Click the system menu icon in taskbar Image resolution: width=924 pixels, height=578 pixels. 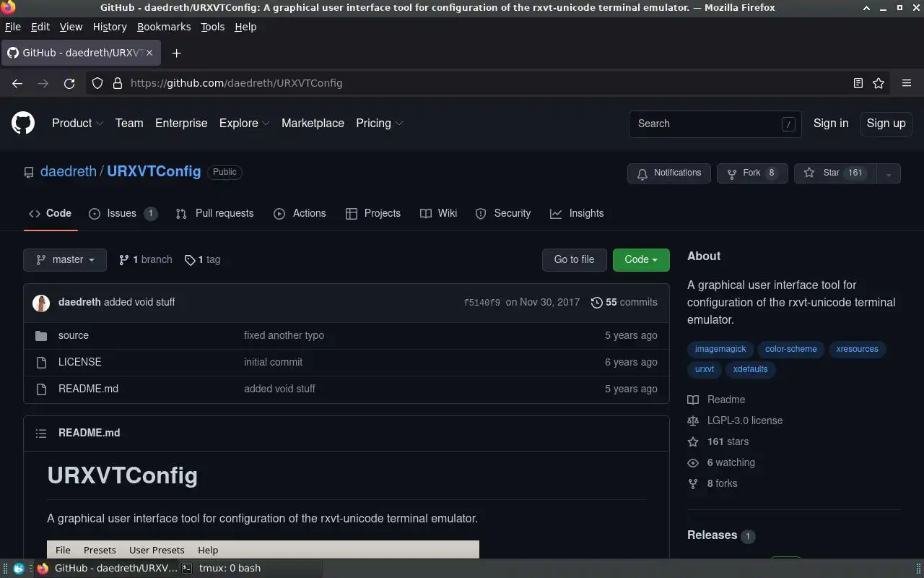pos(19,568)
